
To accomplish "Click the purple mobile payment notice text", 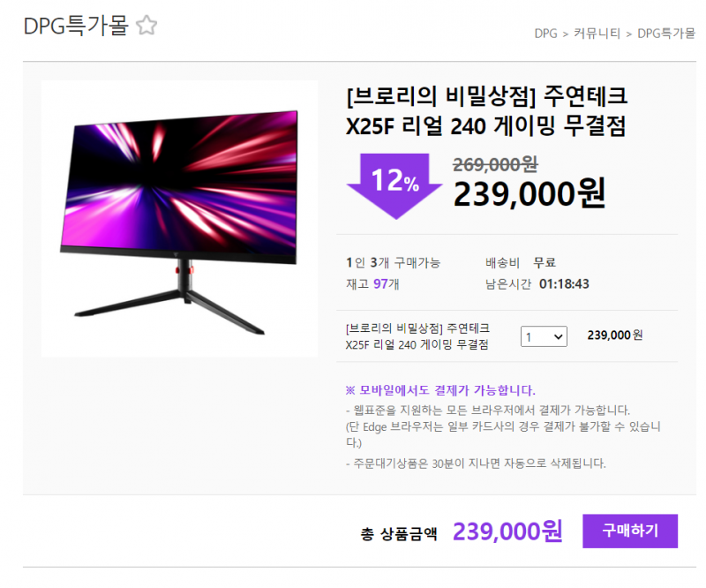I will (x=440, y=390).
